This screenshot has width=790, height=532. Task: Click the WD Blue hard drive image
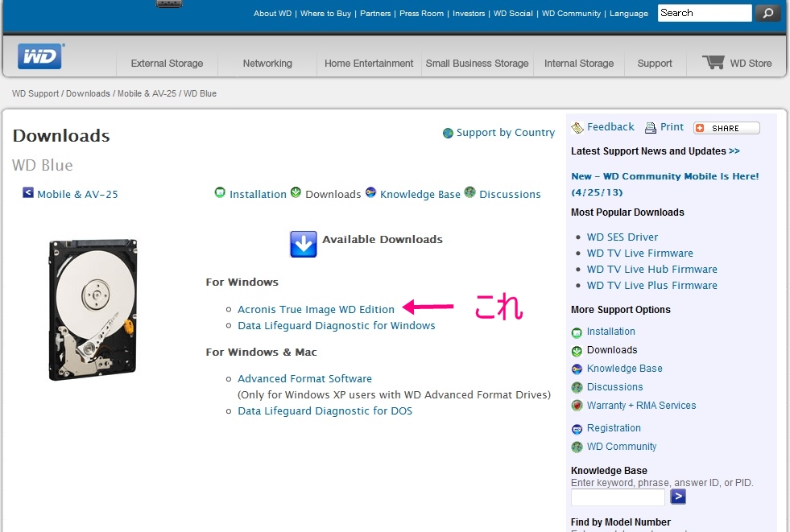(93, 310)
